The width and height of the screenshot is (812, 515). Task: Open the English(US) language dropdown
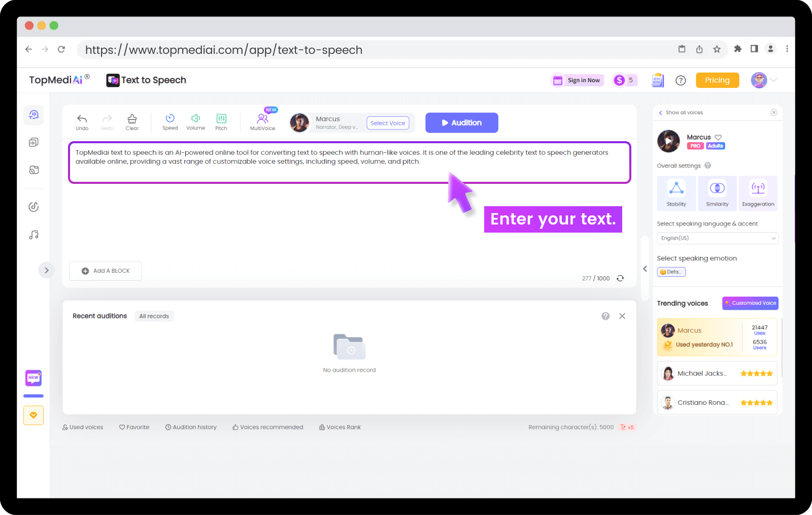(x=717, y=238)
